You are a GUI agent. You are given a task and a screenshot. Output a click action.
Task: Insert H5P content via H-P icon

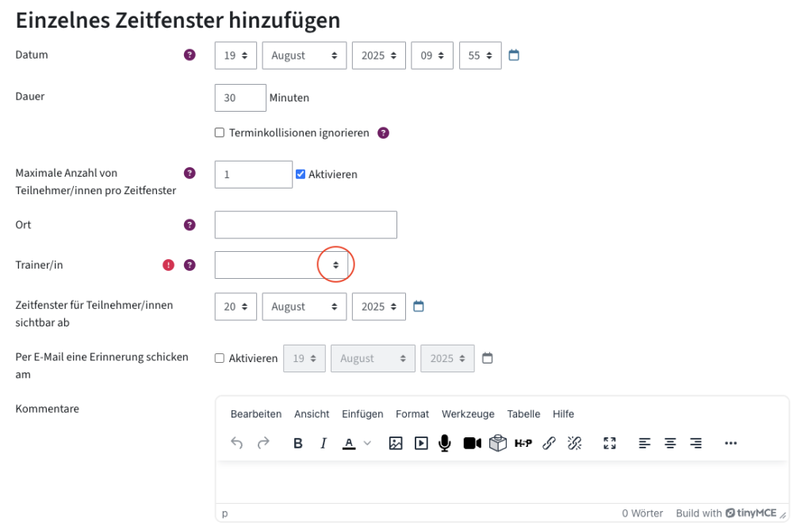[523, 443]
